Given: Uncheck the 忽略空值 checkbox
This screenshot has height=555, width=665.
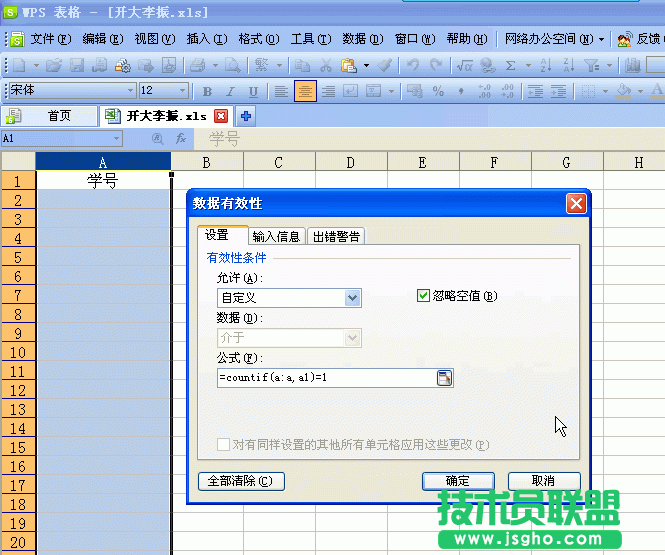Looking at the screenshot, I should coord(423,296).
